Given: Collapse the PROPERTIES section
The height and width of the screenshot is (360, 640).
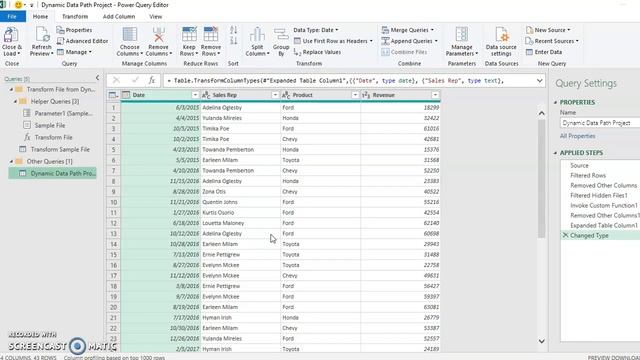Looking at the screenshot, I should click(556, 102).
